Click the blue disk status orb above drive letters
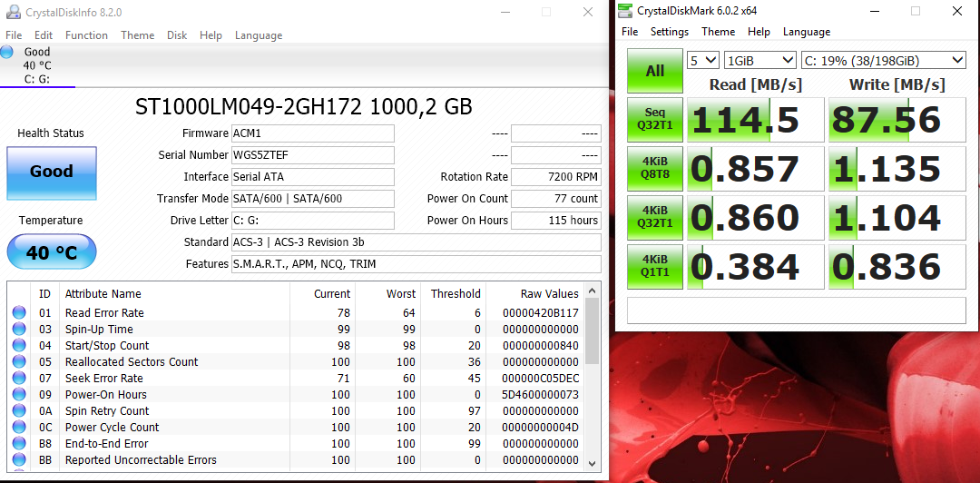The width and height of the screenshot is (980, 483). point(7,52)
